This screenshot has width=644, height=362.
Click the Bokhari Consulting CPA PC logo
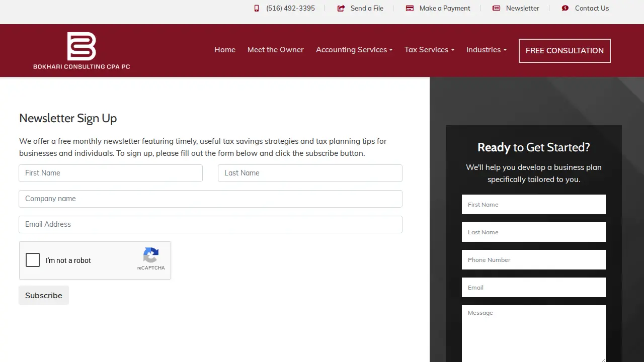coord(82,51)
